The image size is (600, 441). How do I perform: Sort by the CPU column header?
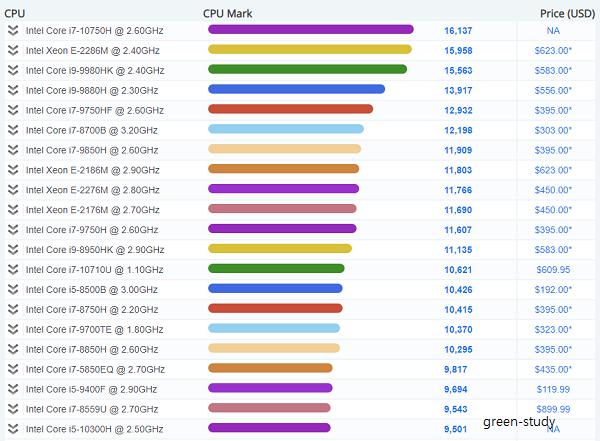15,13
